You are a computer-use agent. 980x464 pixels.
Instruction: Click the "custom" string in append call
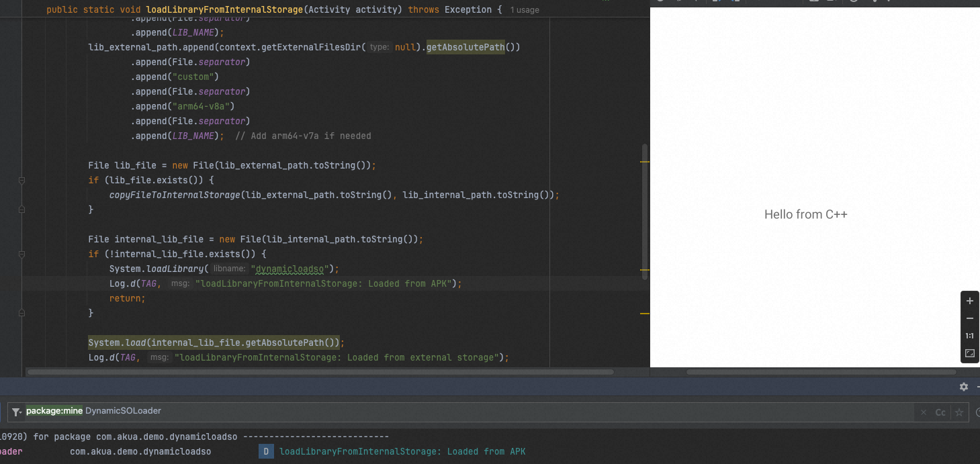(192, 77)
